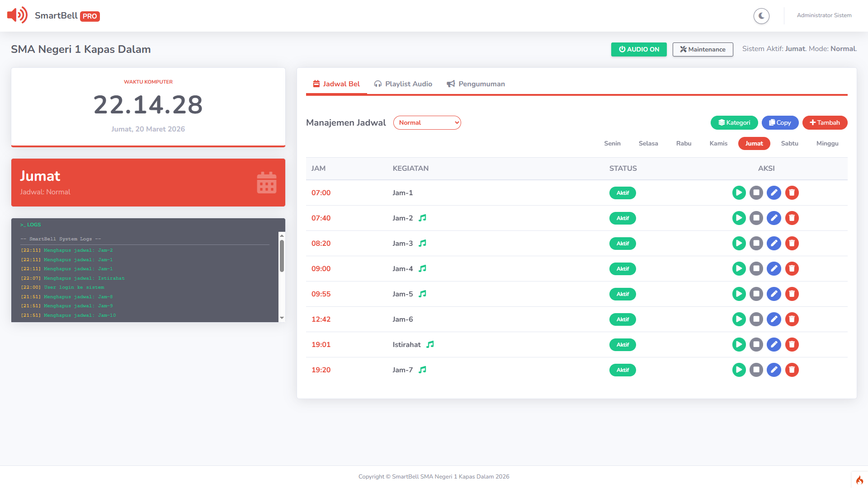Image resolution: width=868 pixels, height=488 pixels.
Task: Edit the Jam-6 entry at 12:42
Action: [x=774, y=319]
